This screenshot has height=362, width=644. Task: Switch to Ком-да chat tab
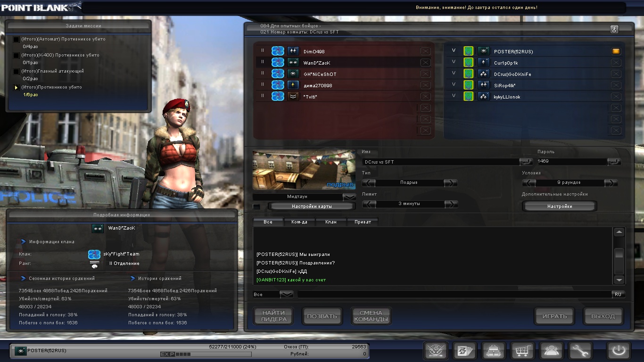tap(299, 222)
